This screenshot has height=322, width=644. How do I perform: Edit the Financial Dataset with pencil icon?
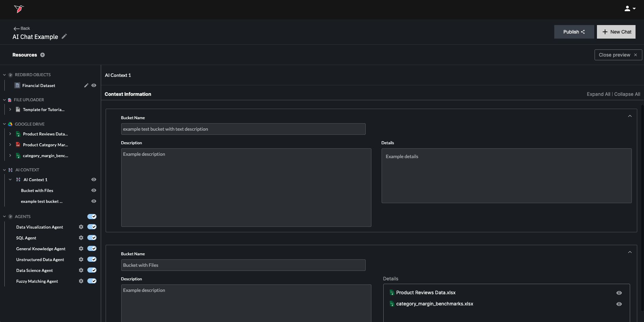tap(86, 86)
